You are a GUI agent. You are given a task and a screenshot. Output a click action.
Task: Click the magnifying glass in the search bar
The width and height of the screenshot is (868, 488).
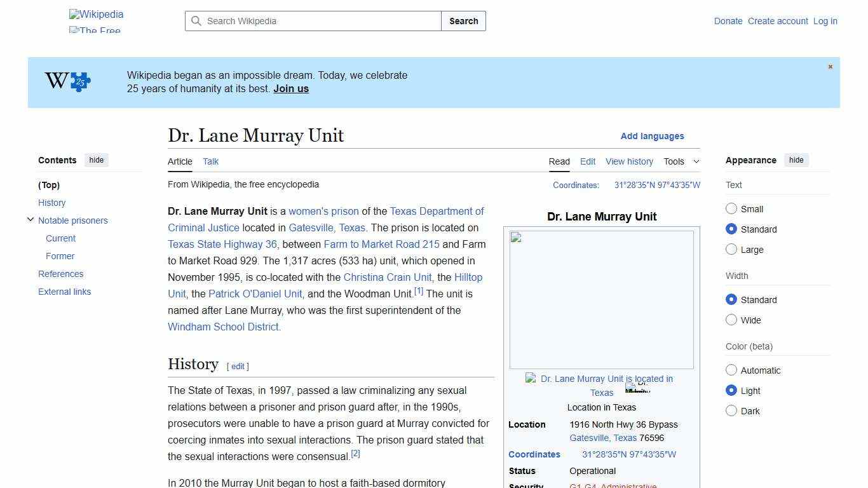point(197,21)
